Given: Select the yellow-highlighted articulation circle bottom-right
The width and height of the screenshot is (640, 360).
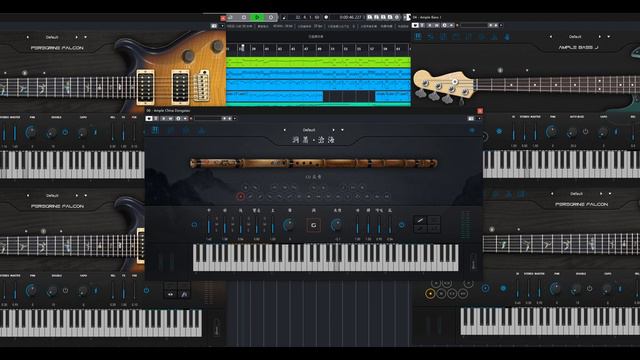Looking at the screenshot, I should click(x=430, y=293).
